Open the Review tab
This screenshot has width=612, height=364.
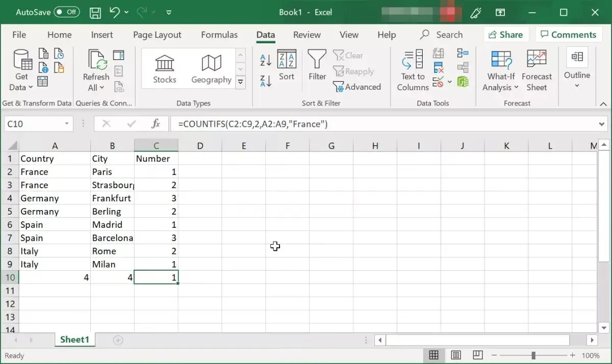[x=307, y=35]
